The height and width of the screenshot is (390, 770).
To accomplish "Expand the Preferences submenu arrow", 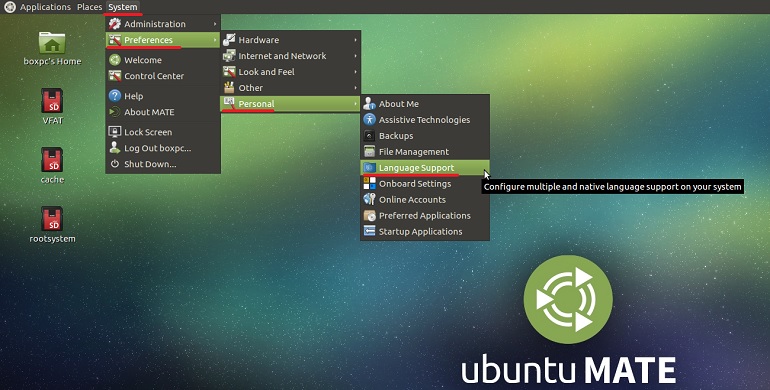I will pyautogui.click(x=215, y=40).
